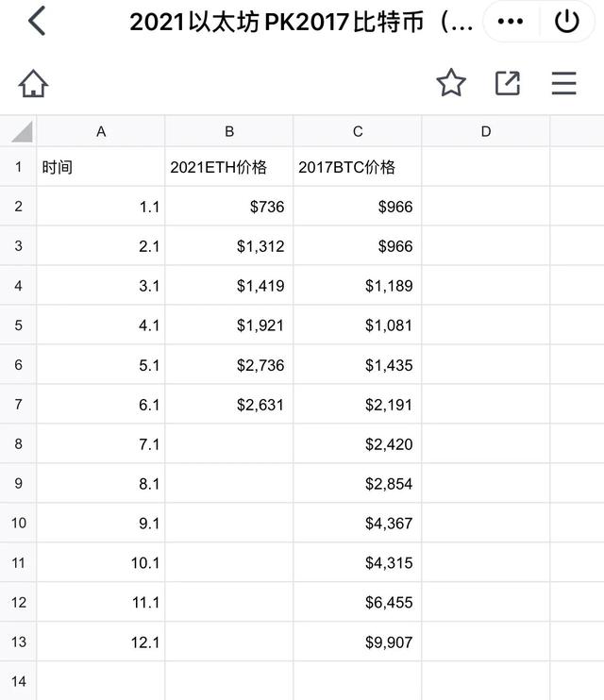Screen dimensions: 604x700
Task: Select the cell showing $736
Action: [229, 207]
